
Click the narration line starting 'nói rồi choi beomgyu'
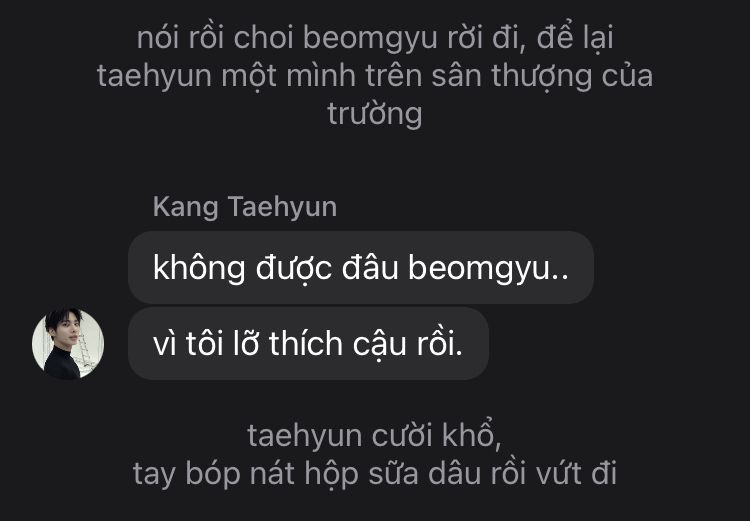[x=375, y=38]
